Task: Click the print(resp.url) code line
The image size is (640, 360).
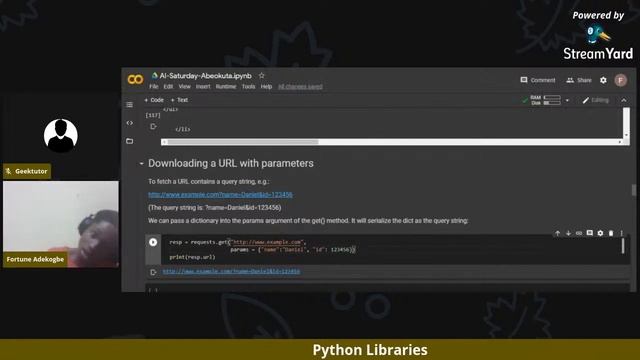Action: click(192, 257)
